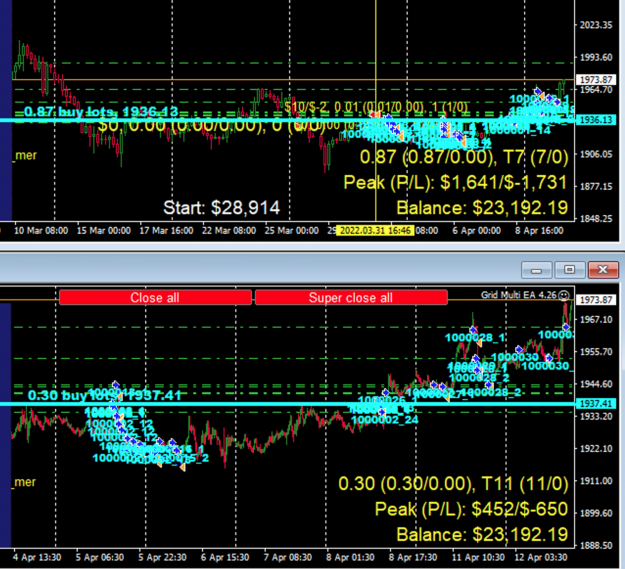
Task: Click the red Close all button
Action: [155, 298]
